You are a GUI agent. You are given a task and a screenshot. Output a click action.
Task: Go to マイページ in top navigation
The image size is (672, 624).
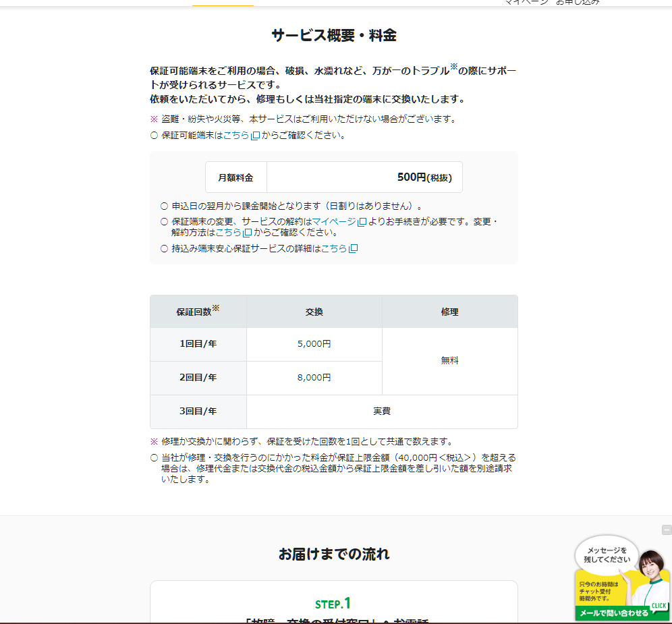(526, 2)
